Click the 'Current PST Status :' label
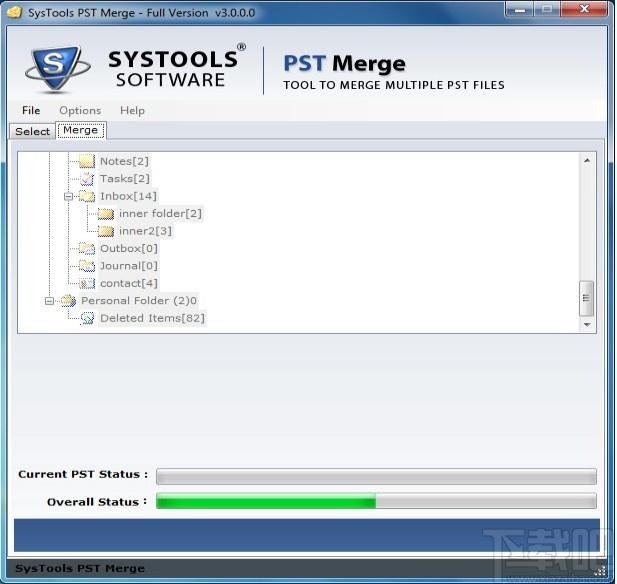The width and height of the screenshot is (617, 584). point(83,474)
